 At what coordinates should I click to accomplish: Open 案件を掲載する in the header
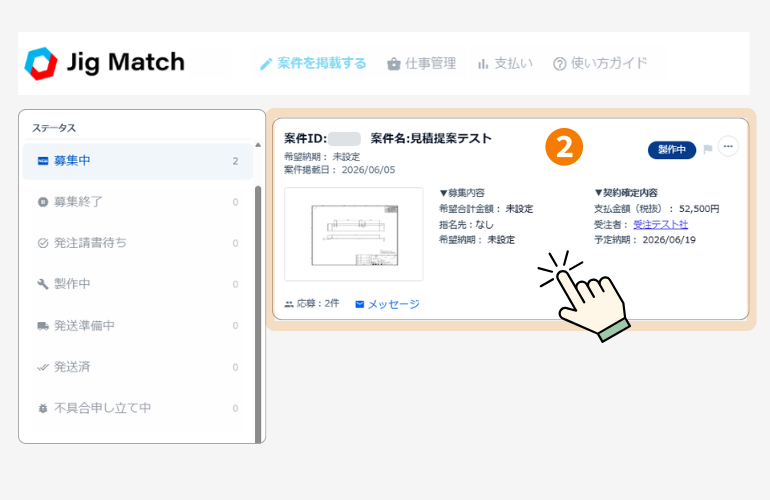point(313,63)
